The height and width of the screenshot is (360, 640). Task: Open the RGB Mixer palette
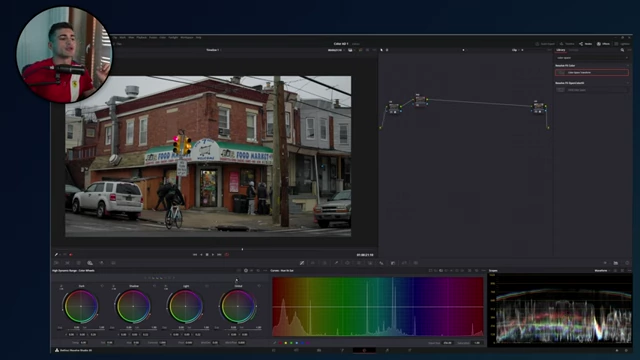[x=101, y=263]
